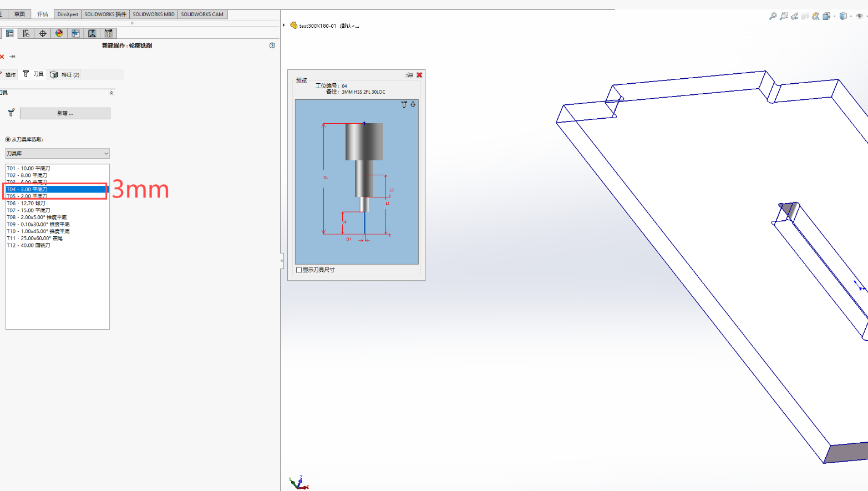Switch to the SOLIDWORKS MBD tab
This screenshot has width=868, height=491.
point(154,14)
